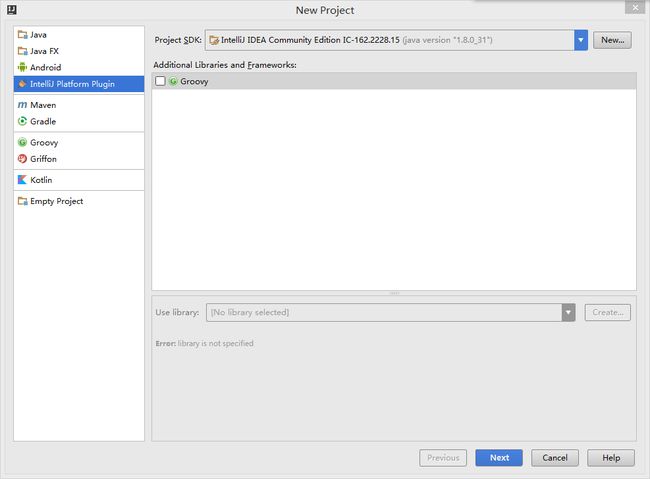
Task: Open Help for the dialog
Action: click(x=611, y=458)
